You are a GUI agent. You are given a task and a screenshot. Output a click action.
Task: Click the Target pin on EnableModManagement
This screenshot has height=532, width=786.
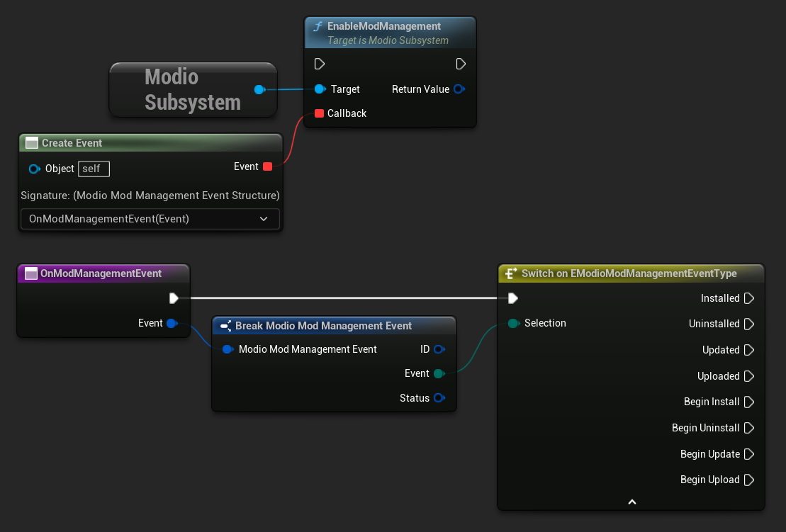[x=320, y=89]
